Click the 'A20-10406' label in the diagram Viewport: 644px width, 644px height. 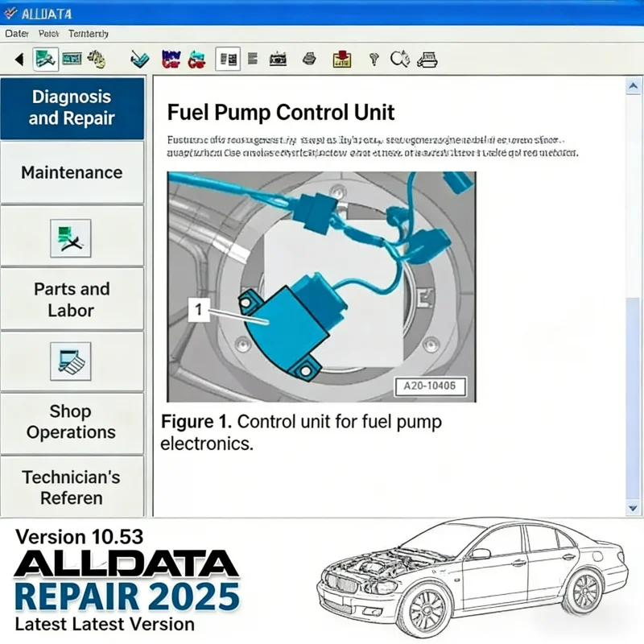point(430,386)
